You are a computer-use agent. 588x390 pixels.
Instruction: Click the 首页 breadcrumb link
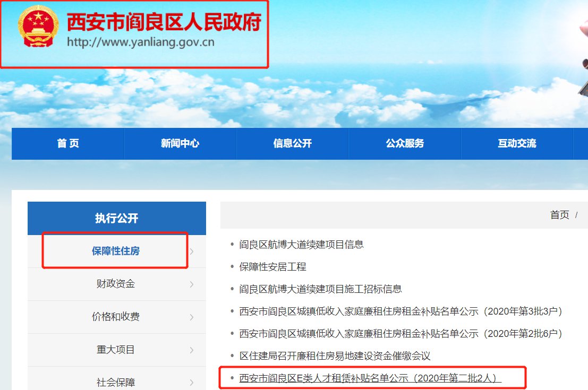coord(559,215)
